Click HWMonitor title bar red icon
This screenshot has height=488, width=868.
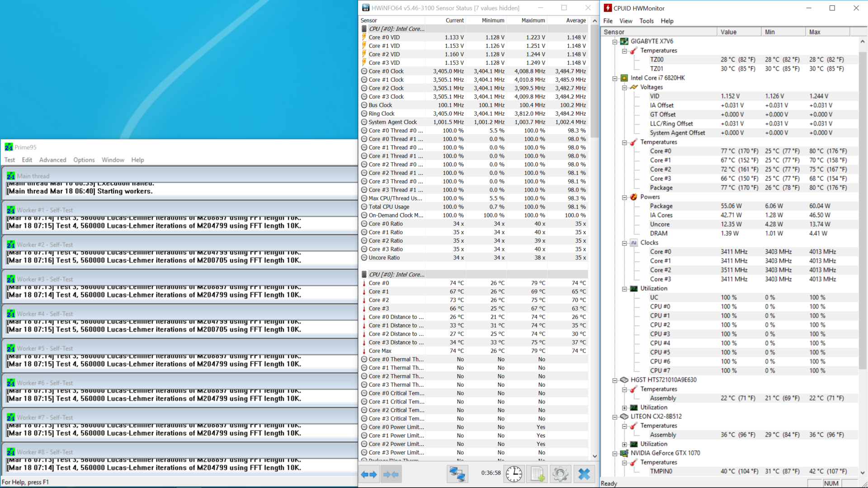608,8
